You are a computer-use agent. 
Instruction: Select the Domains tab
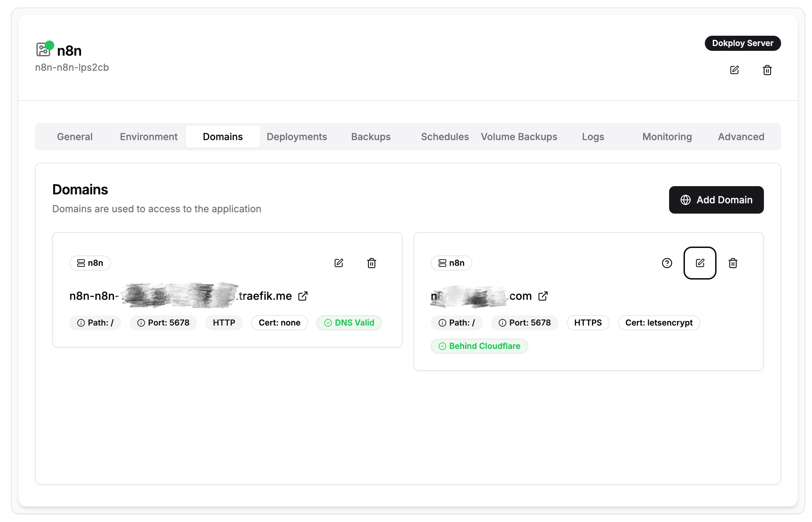coord(223,137)
